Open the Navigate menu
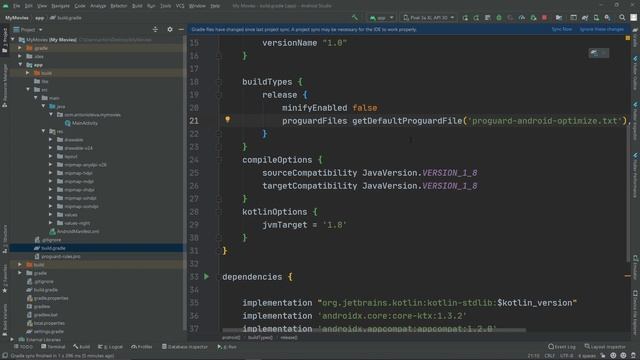This screenshot has width=640, height=360. (x=60, y=6)
